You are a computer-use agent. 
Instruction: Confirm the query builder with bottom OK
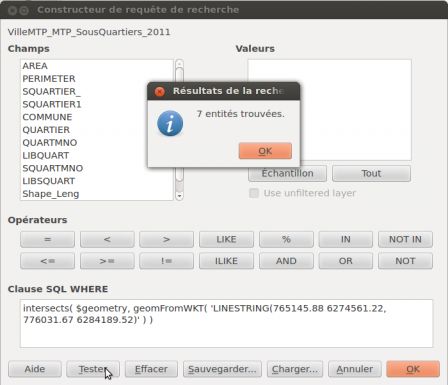(413, 369)
